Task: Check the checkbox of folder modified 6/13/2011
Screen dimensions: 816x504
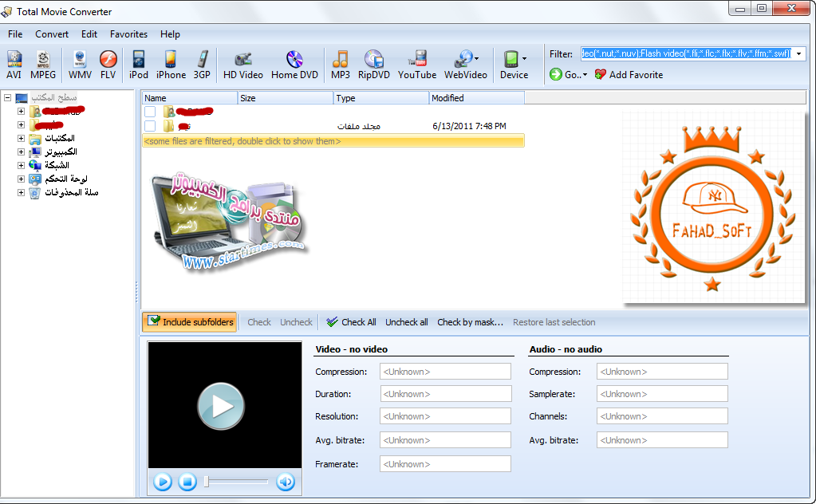Action: point(150,126)
